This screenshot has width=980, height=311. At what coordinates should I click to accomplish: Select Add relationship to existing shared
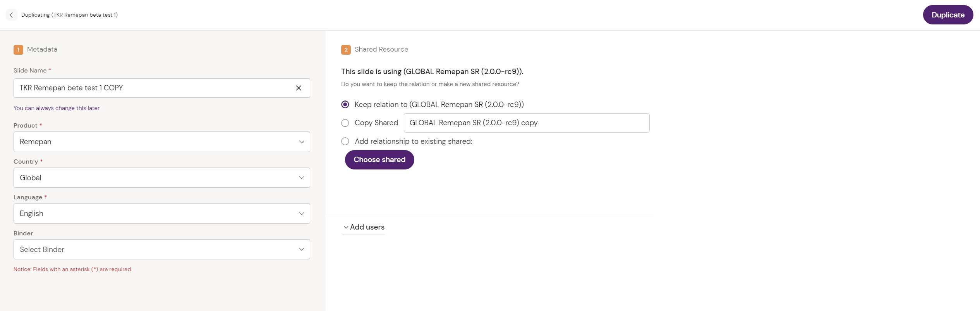(x=345, y=142)
